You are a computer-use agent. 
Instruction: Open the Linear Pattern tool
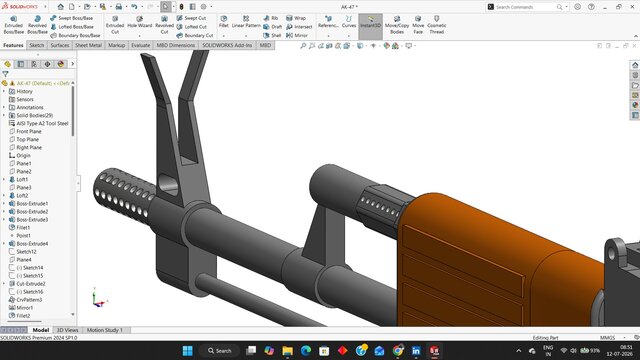click(x=246, y=22)
